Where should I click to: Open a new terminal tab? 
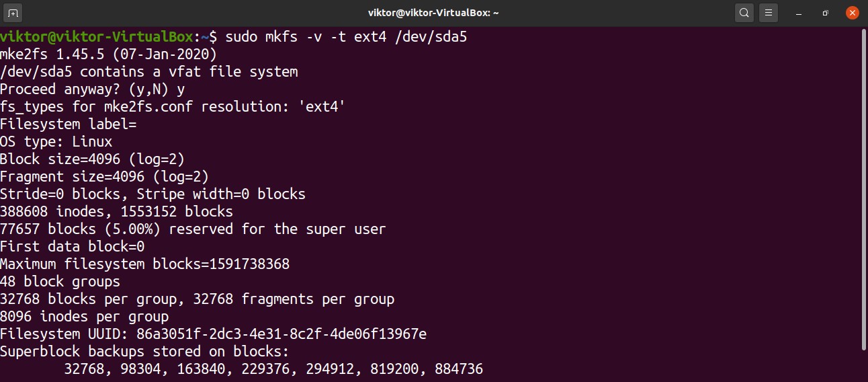(13, 13)
